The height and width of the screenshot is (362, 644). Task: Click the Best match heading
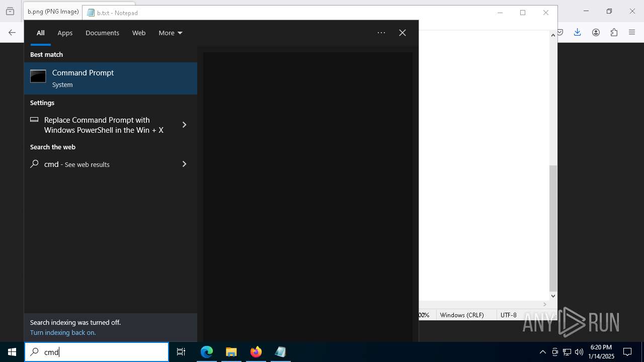tap(46, 54)
